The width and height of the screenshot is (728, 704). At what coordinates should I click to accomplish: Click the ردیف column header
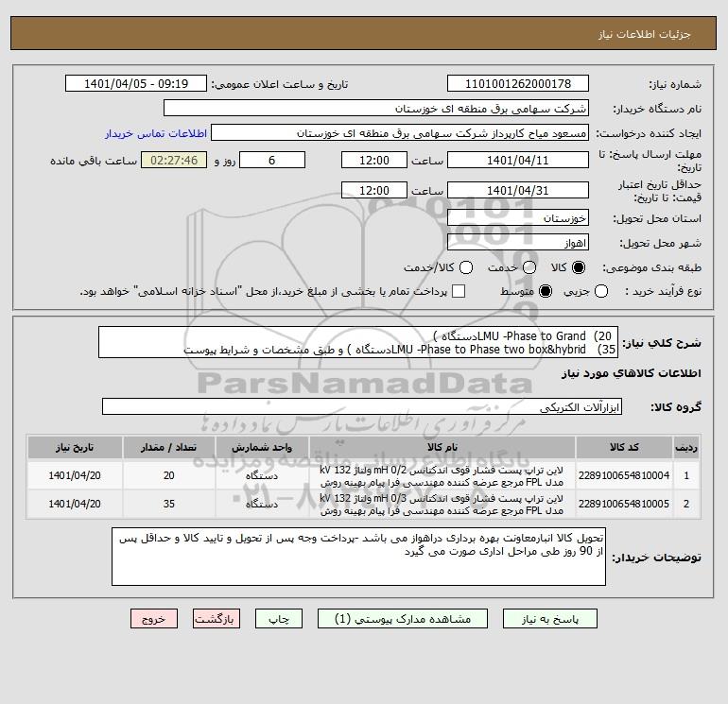point(686,447)
